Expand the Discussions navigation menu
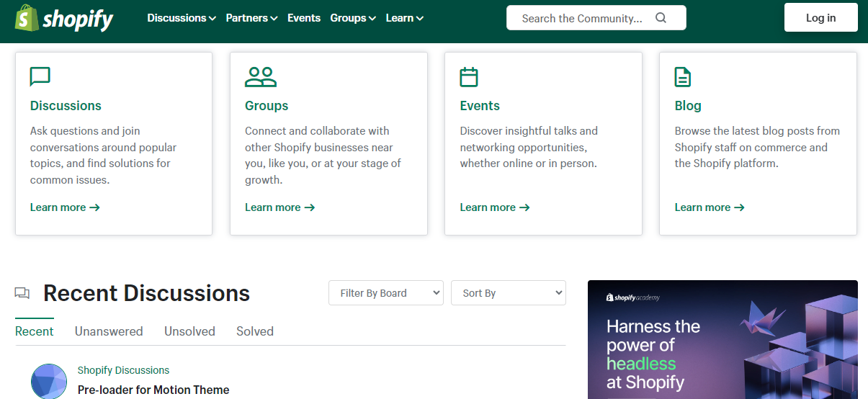 [x=182, y=18]
